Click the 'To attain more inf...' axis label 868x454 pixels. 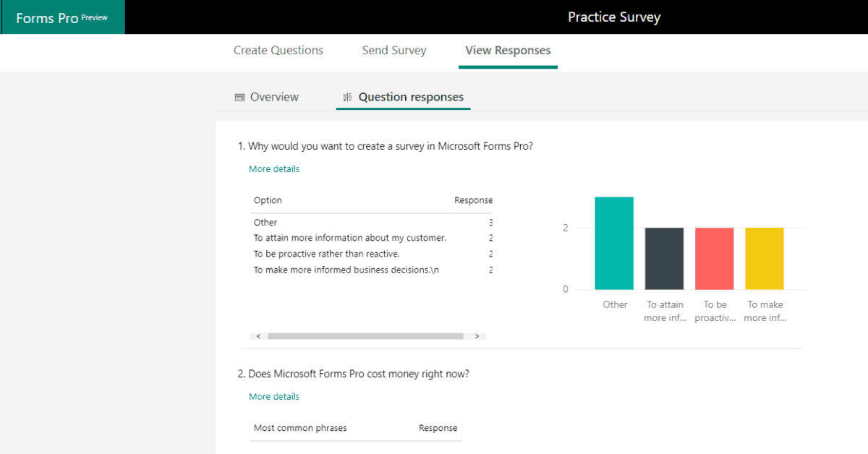tap(665, 312)
